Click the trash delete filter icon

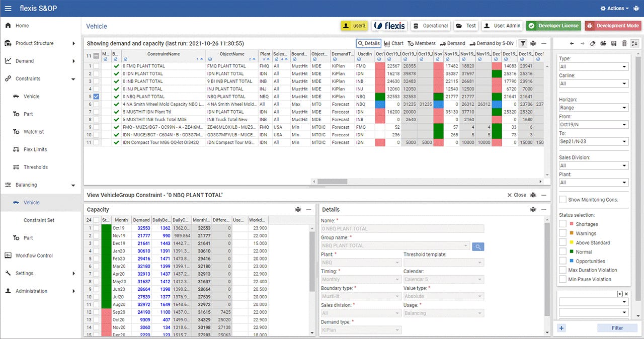[624, 44]
